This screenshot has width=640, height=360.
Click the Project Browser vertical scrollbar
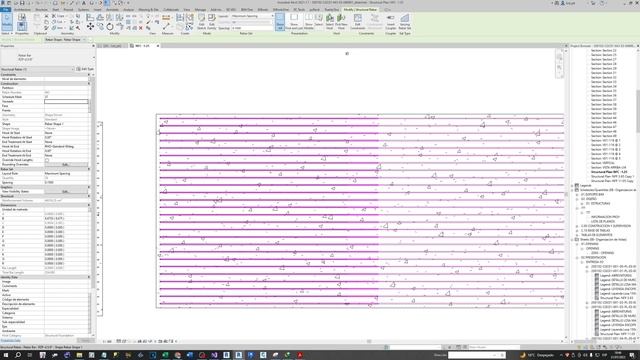click(638, 110)
